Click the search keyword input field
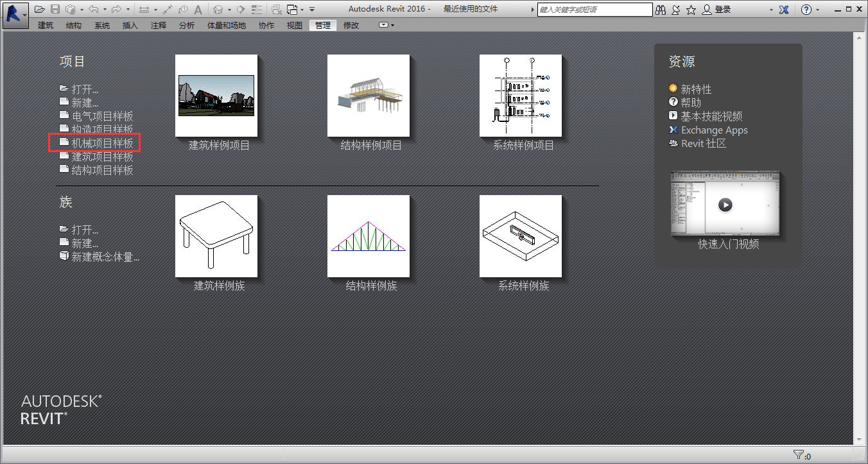Screen dimensions: 868x464 pos(595,10)
